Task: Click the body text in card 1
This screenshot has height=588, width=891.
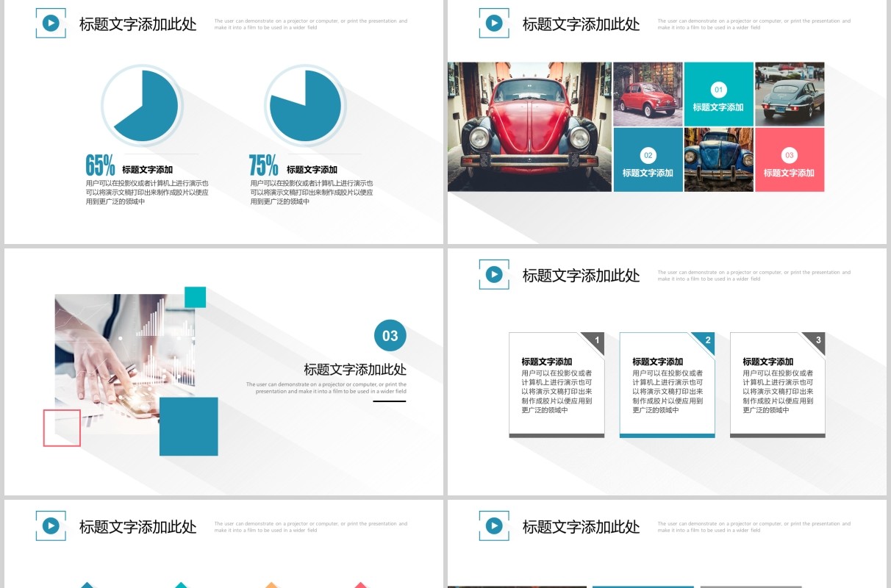Action: coord(557,392)
